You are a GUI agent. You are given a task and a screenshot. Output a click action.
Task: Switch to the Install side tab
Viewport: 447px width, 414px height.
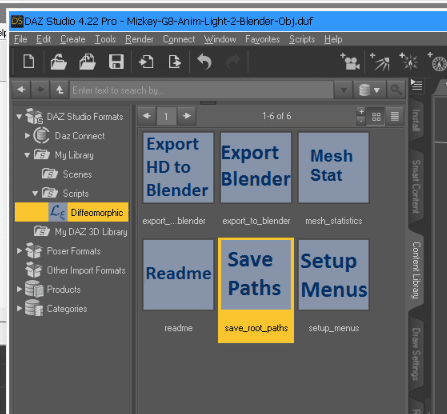(x=416, y=120)
